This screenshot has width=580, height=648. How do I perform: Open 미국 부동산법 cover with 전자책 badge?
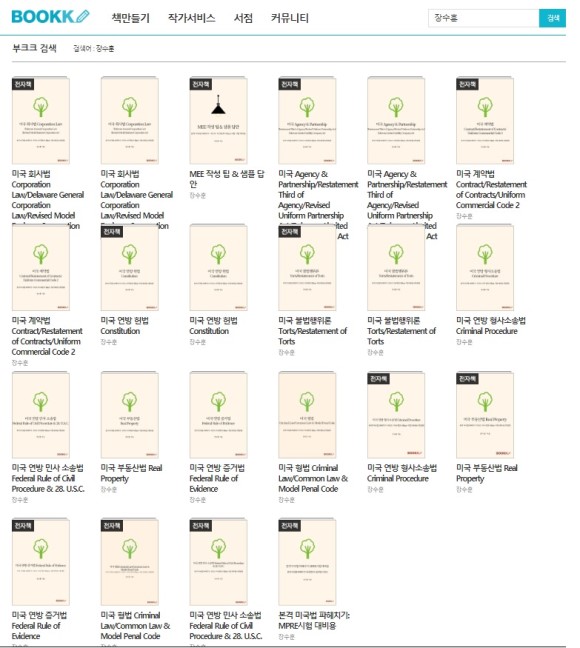click(x=485, y=415)
